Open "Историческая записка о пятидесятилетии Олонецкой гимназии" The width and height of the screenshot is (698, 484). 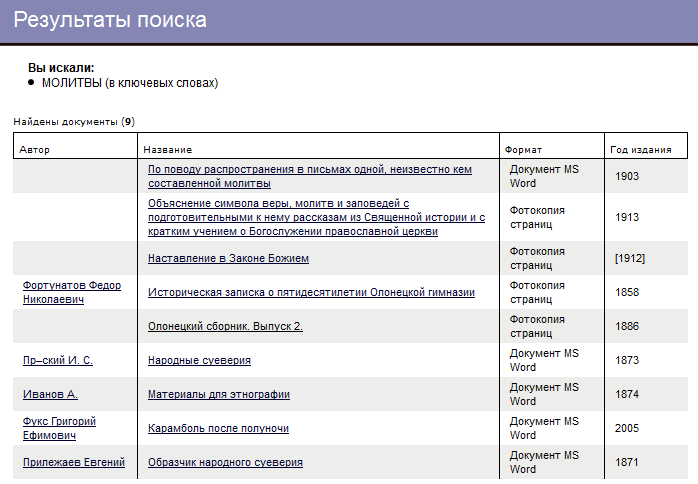click(311, 292)
